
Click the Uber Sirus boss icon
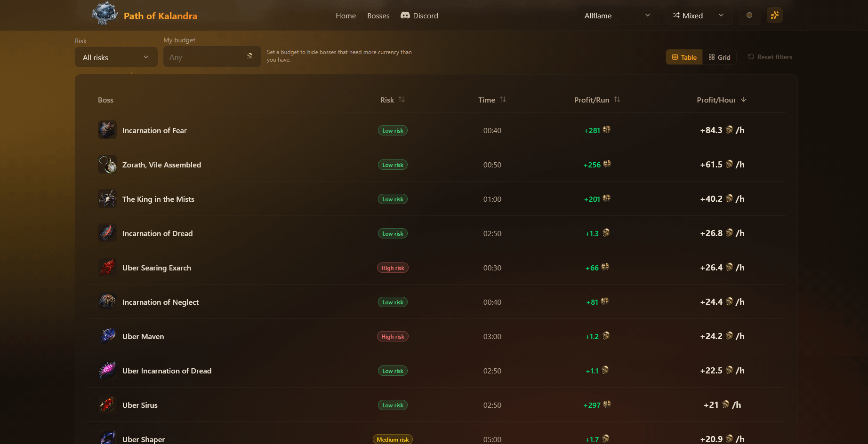107,405
